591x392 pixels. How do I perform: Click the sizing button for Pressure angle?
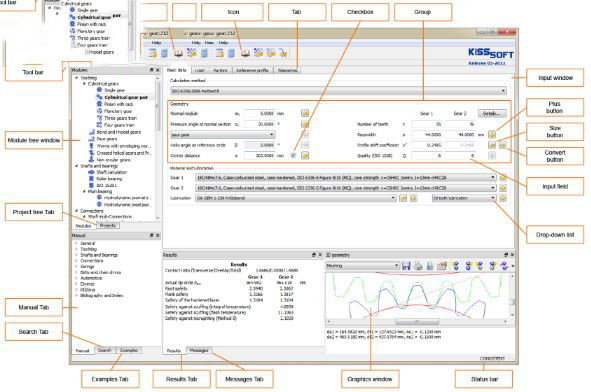[305, 124]
